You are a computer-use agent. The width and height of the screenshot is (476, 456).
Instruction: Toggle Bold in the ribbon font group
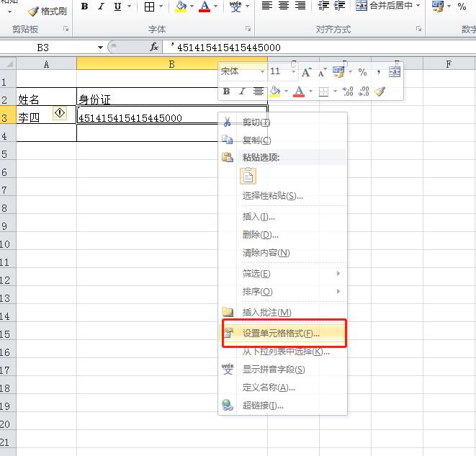click(85, 6)
